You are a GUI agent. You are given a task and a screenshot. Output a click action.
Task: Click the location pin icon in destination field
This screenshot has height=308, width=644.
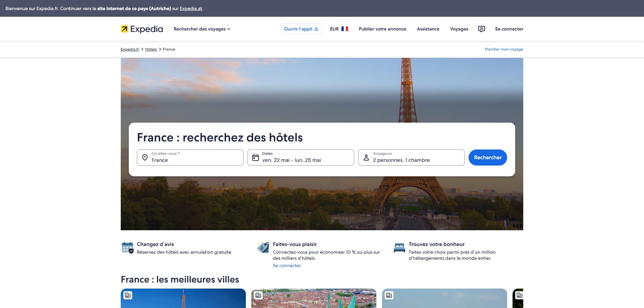(145, 158)
